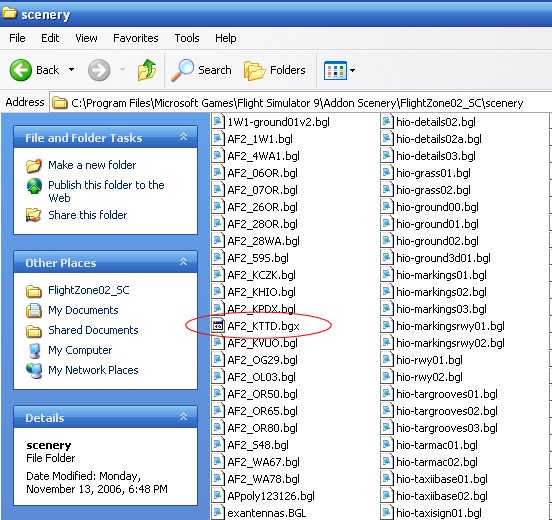Select file hio-rwy02.bgl

click(x=429, y=377)
